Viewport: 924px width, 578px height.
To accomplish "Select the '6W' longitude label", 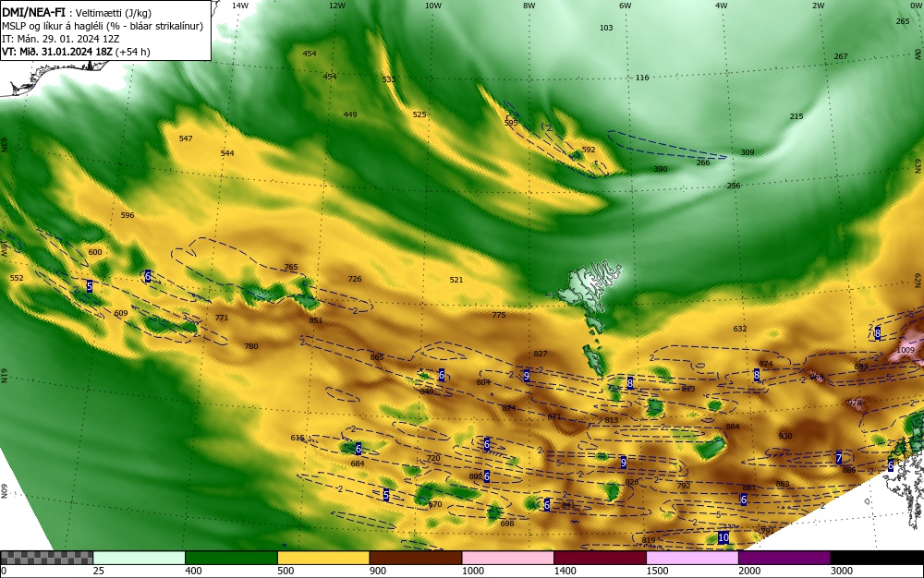I will point(626,6).
